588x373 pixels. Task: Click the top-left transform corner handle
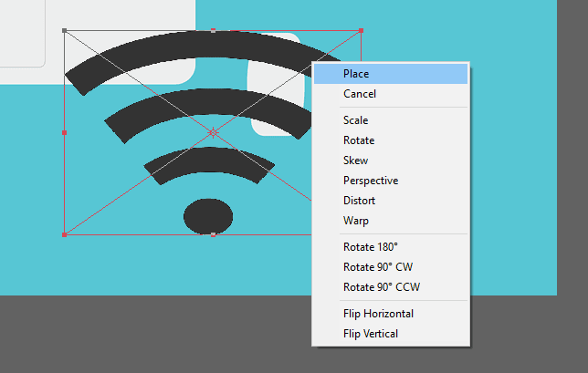click(64, 31)
